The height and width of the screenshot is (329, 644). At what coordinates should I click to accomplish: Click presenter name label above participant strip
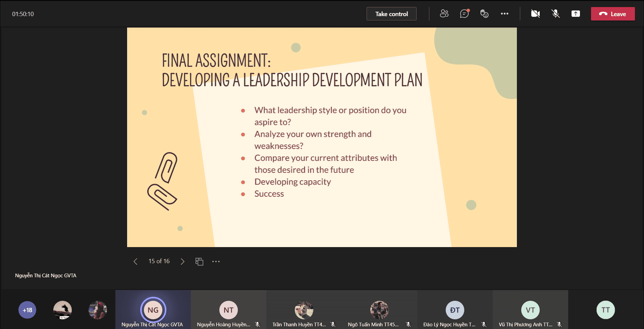46,276
